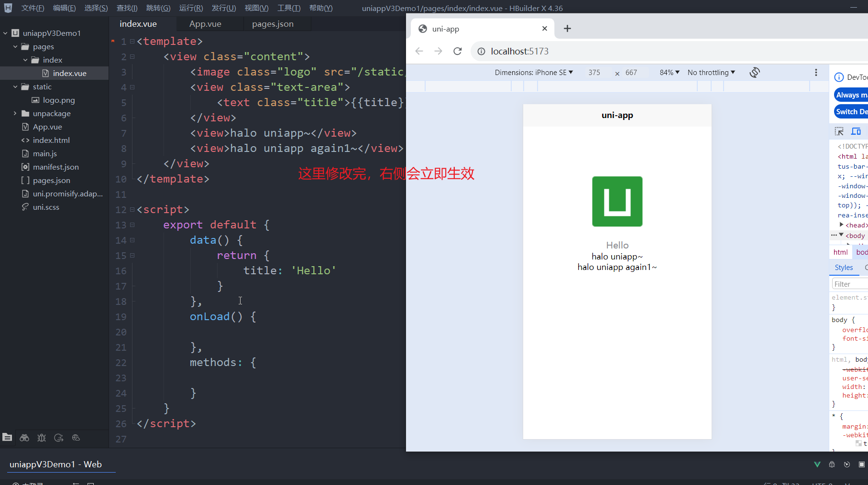Open the 文件(F) menu
This screenshot has height=485, width=868.
click(33, 8)
